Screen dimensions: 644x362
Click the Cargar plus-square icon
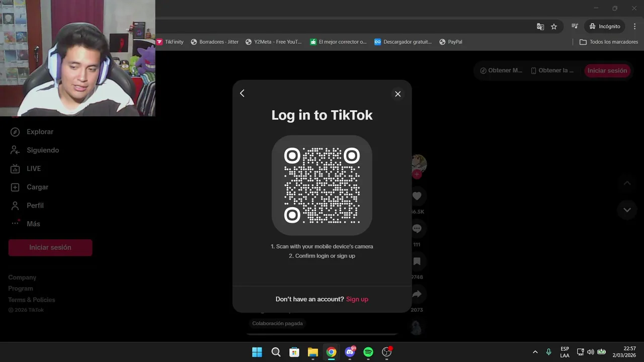(x=15, y=187)
